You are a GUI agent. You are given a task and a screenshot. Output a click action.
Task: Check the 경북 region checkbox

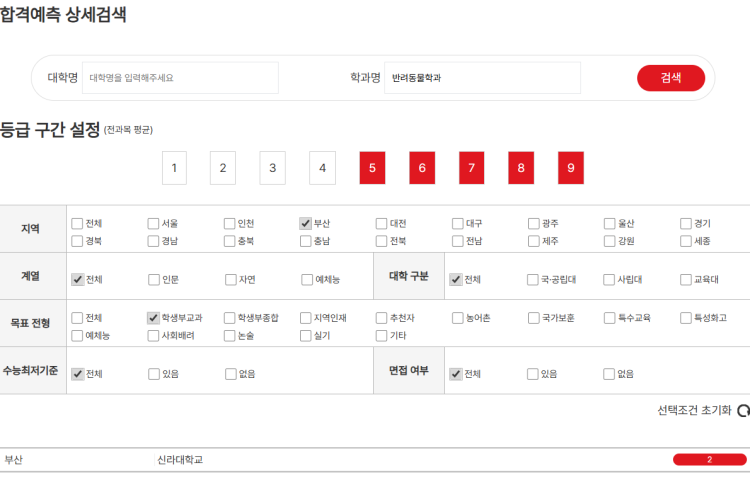77,241
